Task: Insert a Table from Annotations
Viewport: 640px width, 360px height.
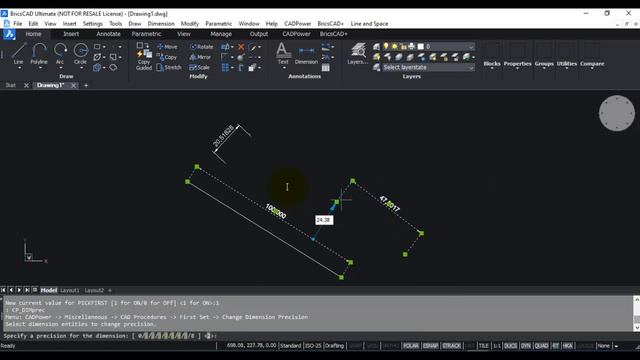Action: [326, 67]
